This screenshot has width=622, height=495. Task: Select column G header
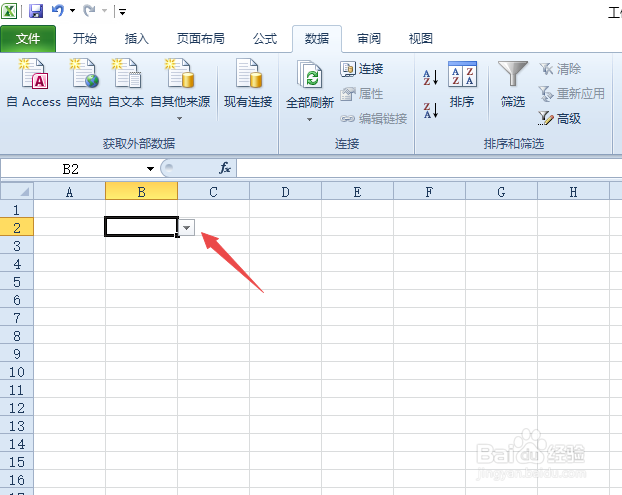(x=501, y=192)
